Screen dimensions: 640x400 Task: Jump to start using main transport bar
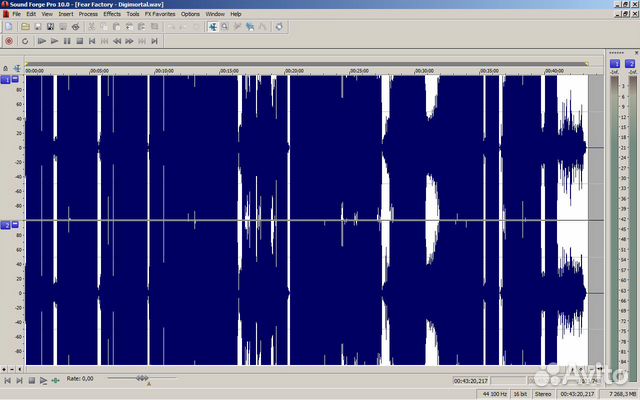(92, 41)
